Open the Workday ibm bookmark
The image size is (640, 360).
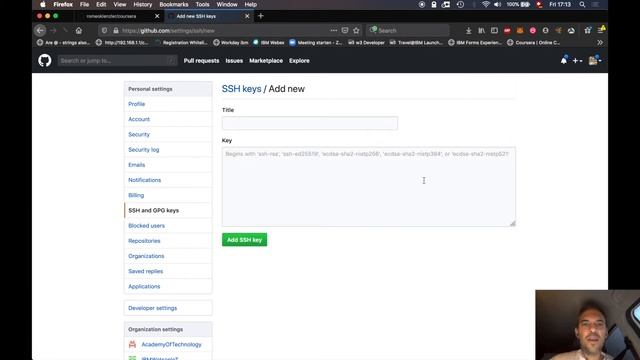(231, 42)
